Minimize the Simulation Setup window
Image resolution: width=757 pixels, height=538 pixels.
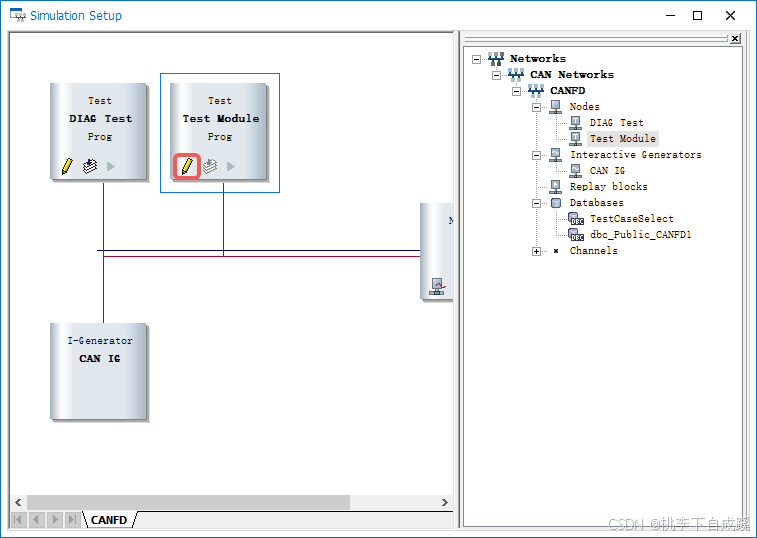pyautogui.click(x=671, y=15)
